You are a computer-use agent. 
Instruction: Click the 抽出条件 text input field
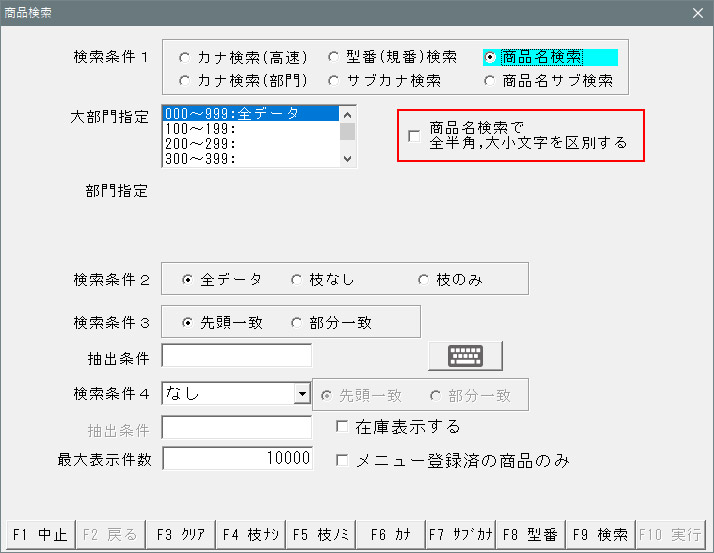point(237,356)
